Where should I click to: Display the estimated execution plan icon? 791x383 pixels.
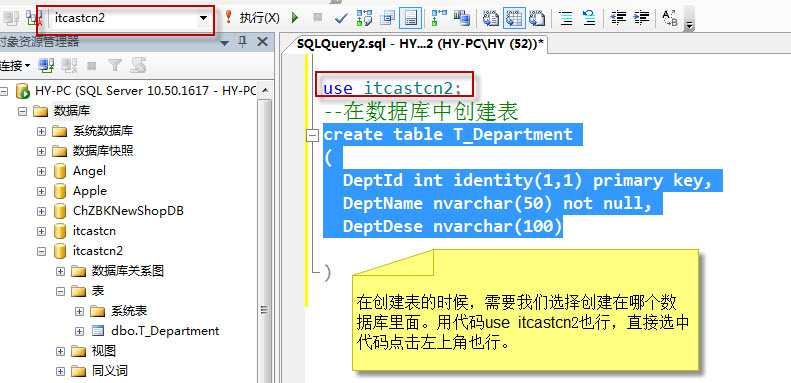(364, 18)
